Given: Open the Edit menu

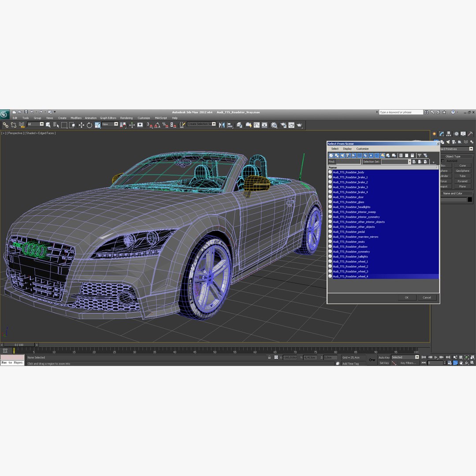Looking at the screenshot, I should click(x=15, y=118).
